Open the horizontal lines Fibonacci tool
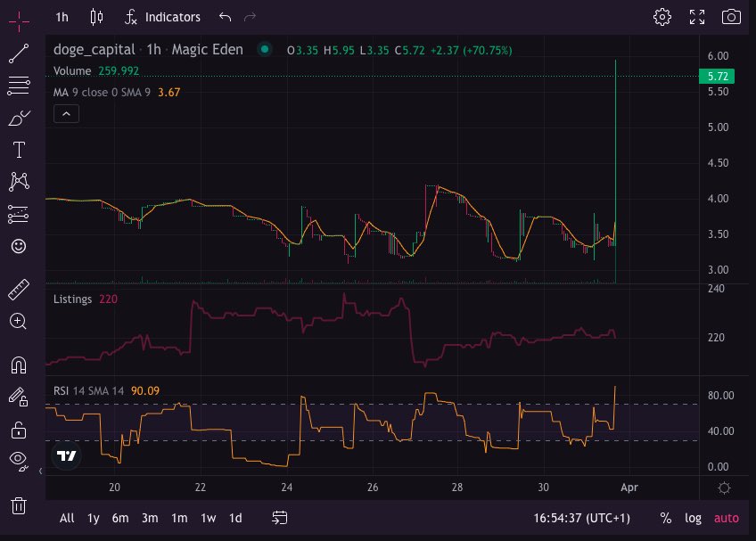The height and width of the screenshot is (541, 756). click(x=19, y=86)
